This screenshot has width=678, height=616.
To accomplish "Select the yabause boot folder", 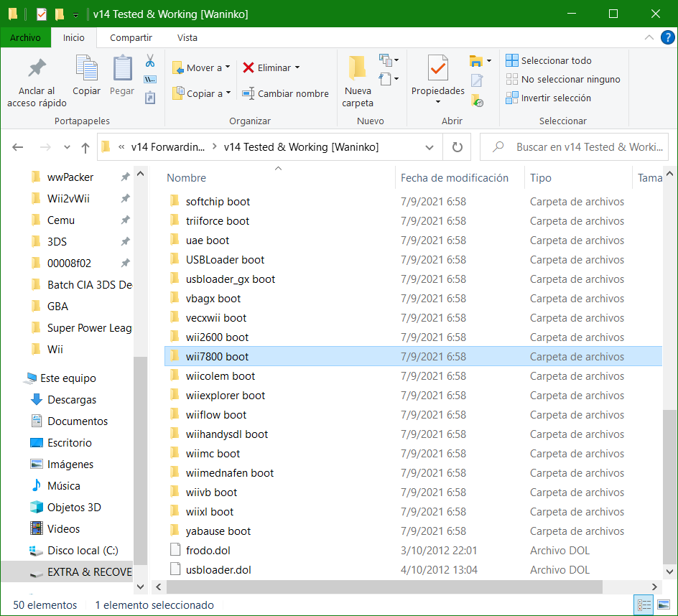I will point(414,531).
